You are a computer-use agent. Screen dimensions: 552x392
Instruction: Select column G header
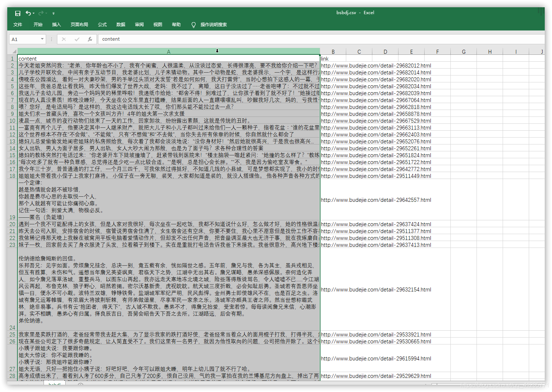click(x=464, y=52)
